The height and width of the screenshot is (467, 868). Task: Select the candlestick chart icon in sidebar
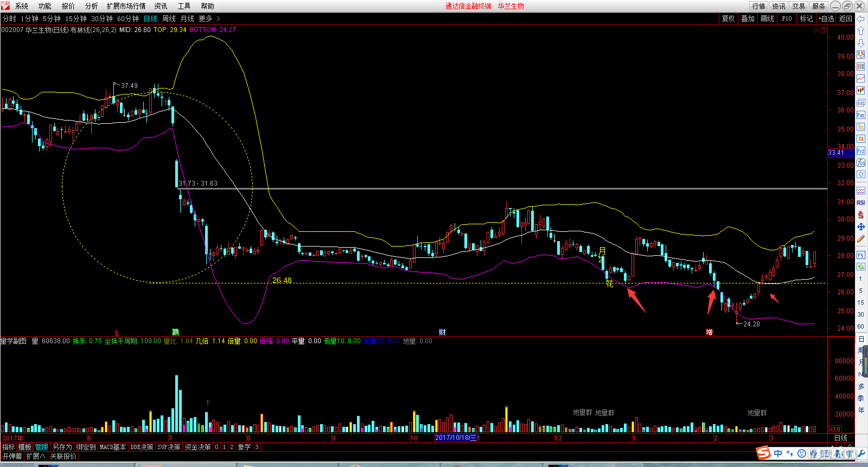pyautogui.click(x=861, y=91)
